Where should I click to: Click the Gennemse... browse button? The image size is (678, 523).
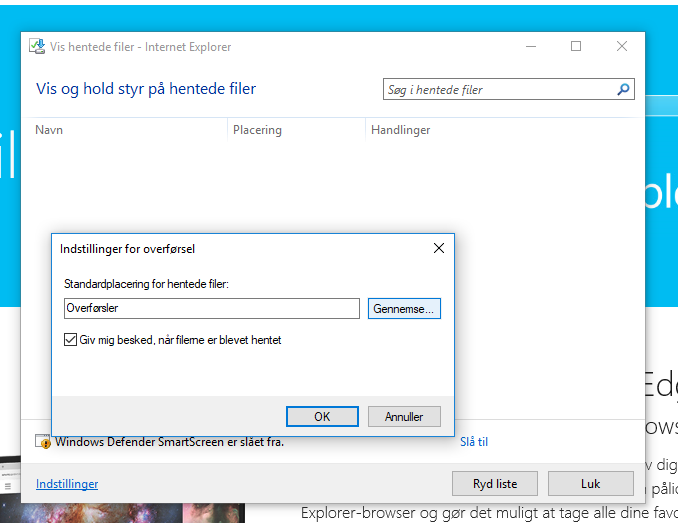click(404, 309)
